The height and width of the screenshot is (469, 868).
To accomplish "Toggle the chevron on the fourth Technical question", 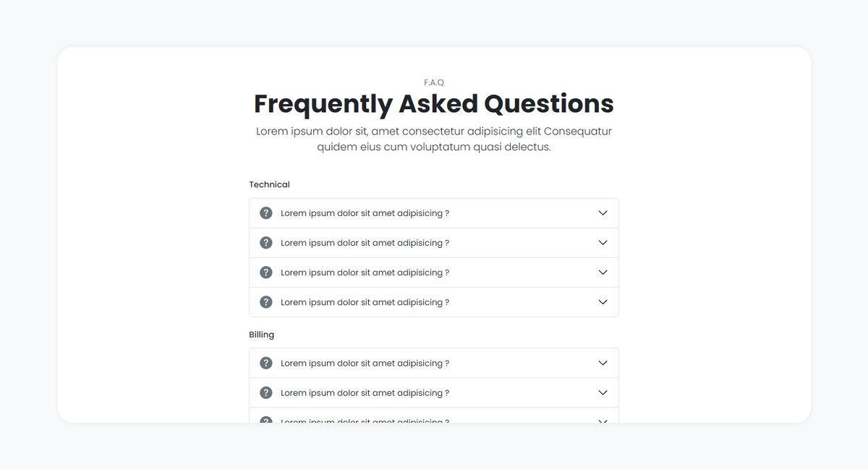I will click(x=603, y=302).
